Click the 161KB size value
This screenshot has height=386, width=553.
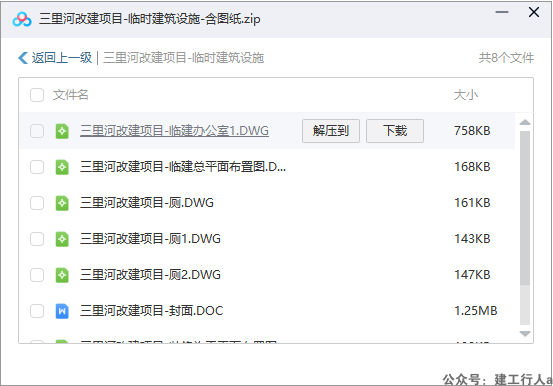(x=472, y=203)
